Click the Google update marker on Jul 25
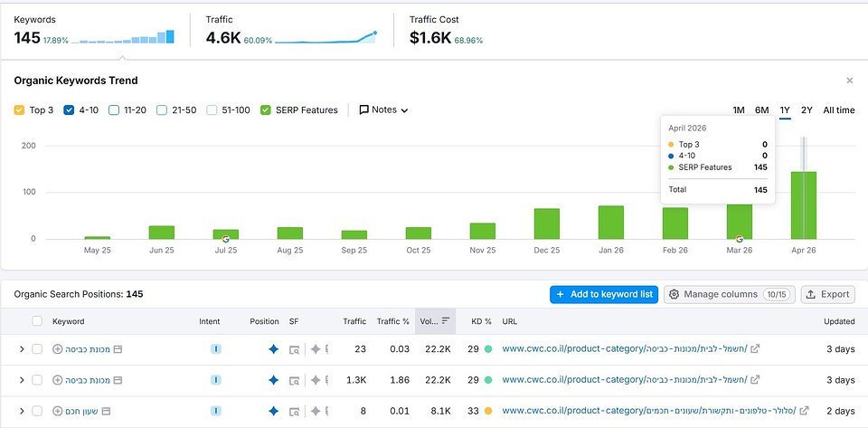The width and height of the screenshot is (868, 428). click(x=226, y=238)
